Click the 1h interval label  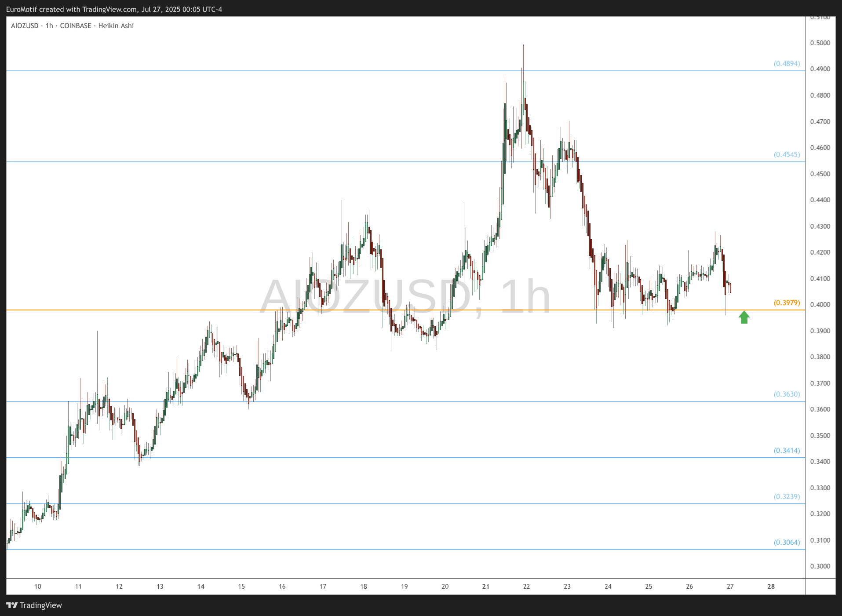49,26
